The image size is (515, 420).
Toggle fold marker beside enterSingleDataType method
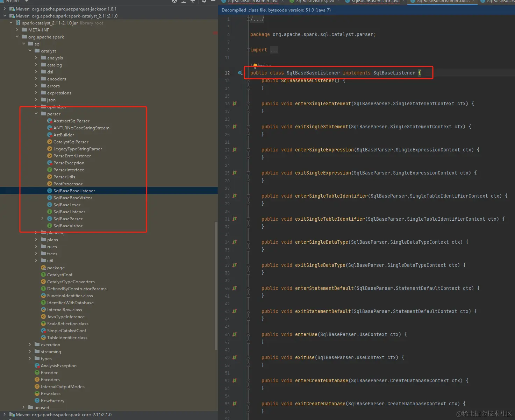click(x=248, y=242)
